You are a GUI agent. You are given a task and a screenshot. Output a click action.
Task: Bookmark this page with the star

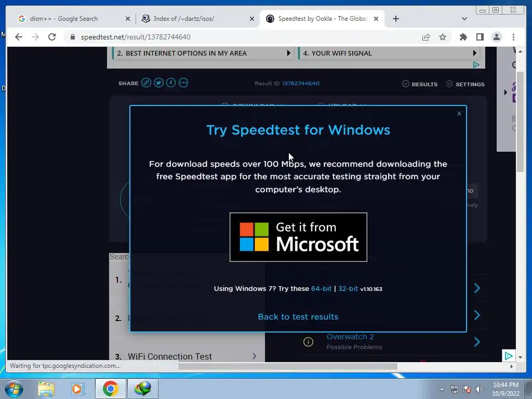(x=443, y=37)
